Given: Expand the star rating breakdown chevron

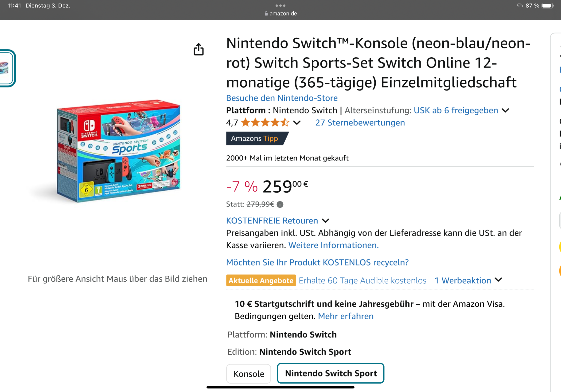Looking at the screenshot, I should point(296,122).
